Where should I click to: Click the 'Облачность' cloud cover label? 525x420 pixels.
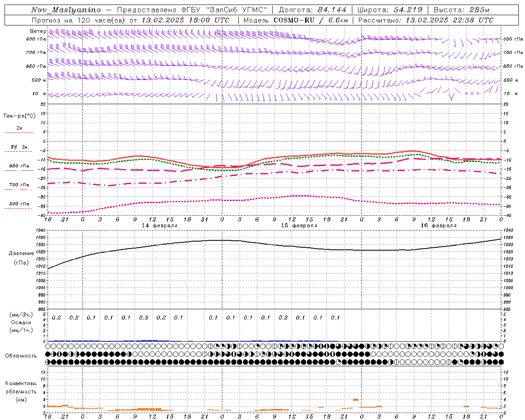tap(21, 356)
